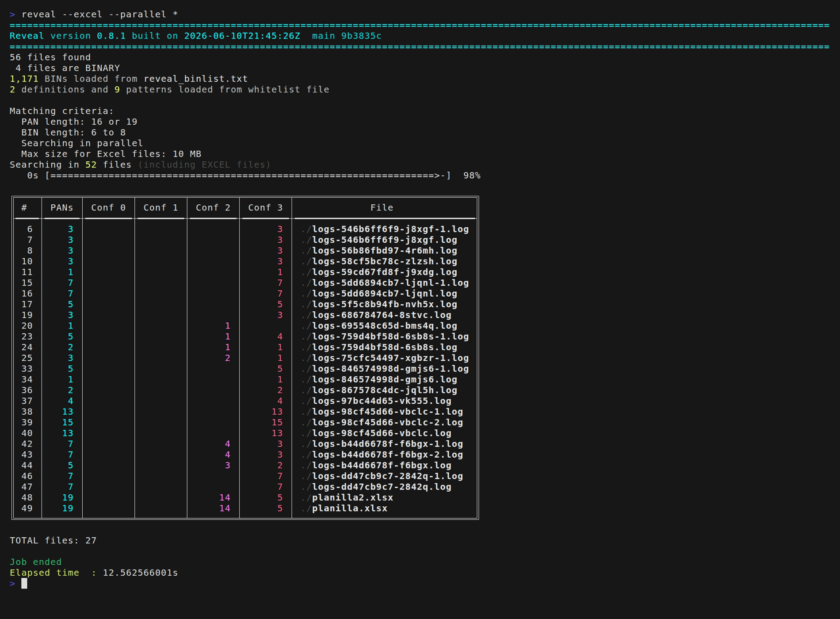Click the planilla.xlsx file entry
Image resolution: width=840 pixels, height=619 pixels.
pyautogui.click(x=350, y=508)
